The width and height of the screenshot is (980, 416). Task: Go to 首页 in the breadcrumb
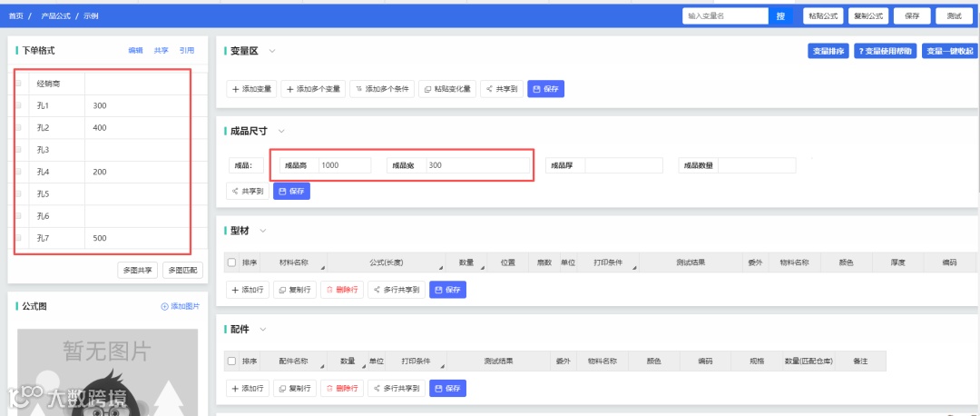point(16,16)
